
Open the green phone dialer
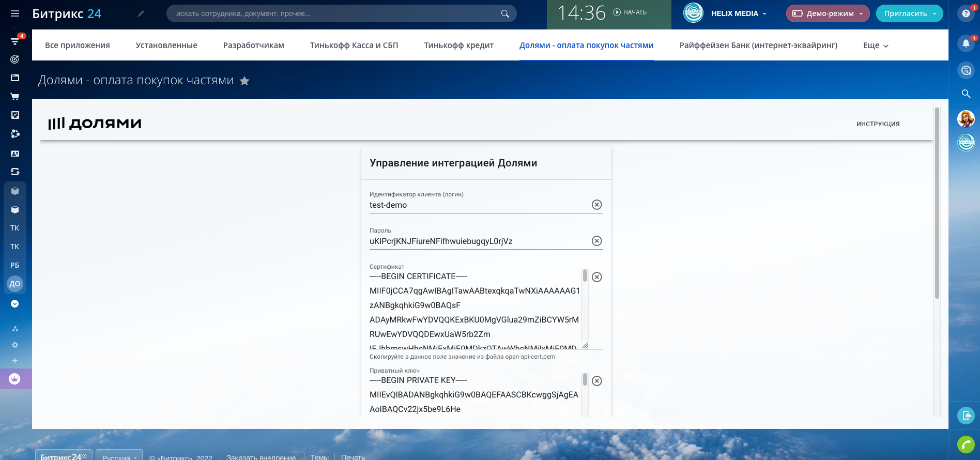coord(966,444)
